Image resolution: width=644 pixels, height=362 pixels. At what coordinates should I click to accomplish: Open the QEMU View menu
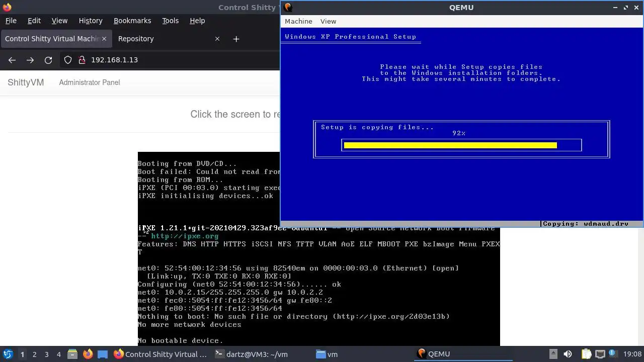(328, 21)
